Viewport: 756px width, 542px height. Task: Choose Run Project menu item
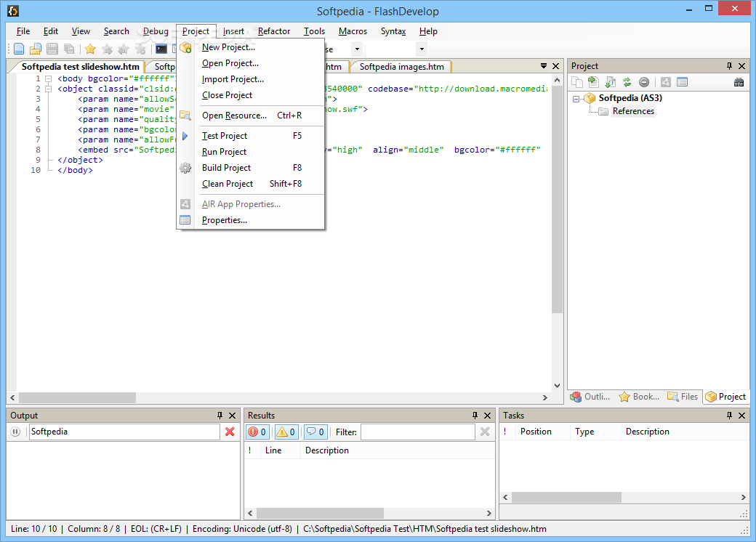click(x=250, y=152)
